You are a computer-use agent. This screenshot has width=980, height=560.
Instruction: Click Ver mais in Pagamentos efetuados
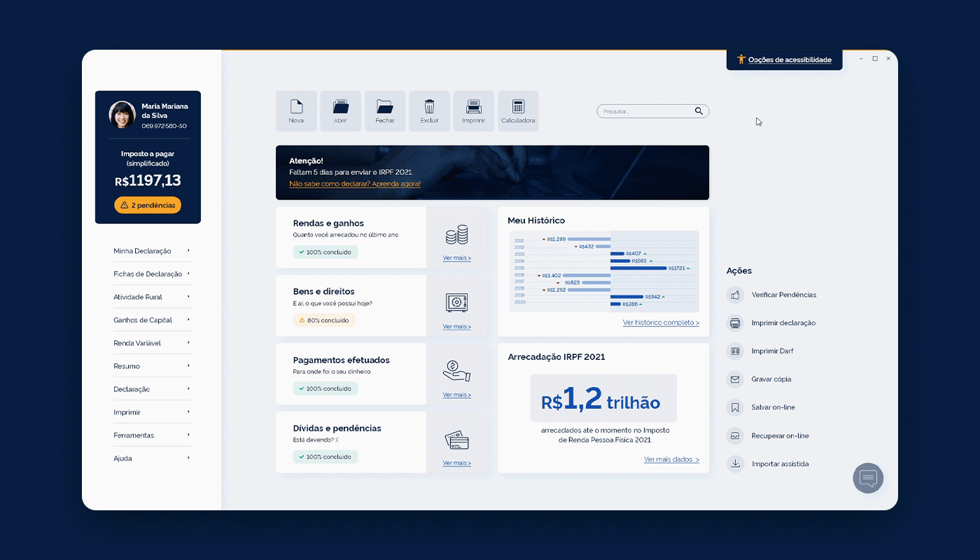click(457, 395)
